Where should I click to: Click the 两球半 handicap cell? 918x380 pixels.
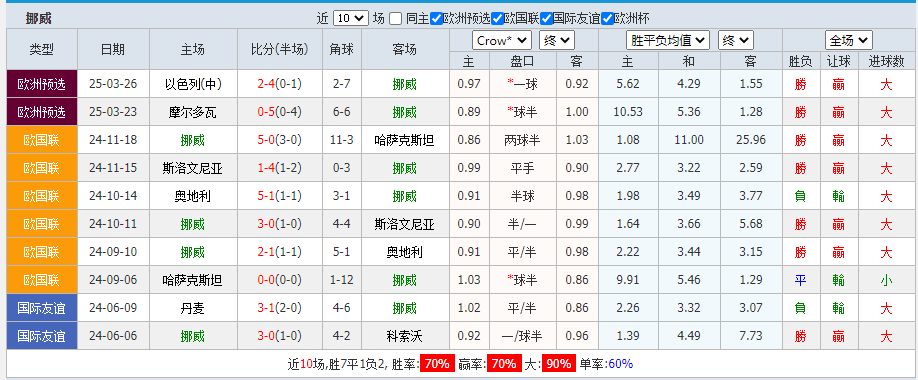[521, 140]
